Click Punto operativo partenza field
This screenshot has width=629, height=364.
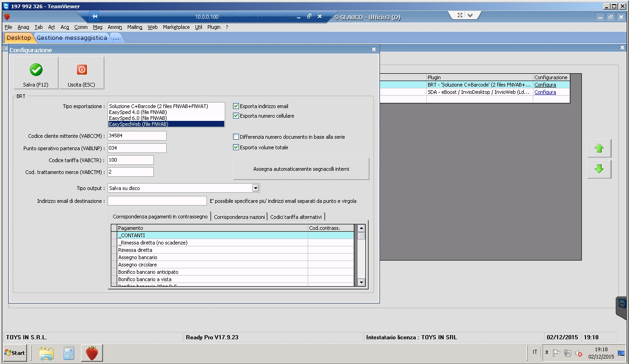point(137,148)
